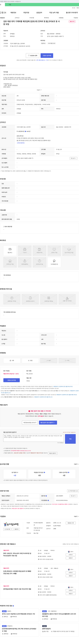Image resolution: width=79 pixels, height=644 pixels.
Task: Click info icon beside 빅데이터 추천 정보
Action: [13, 606]
